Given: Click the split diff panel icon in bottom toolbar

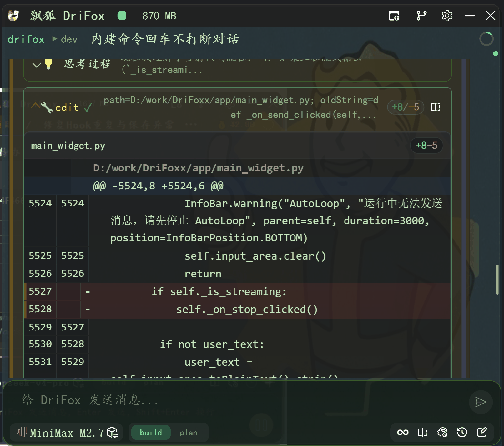Looking at the screenshot, I should pyautogui.click(x=423, y=432).
